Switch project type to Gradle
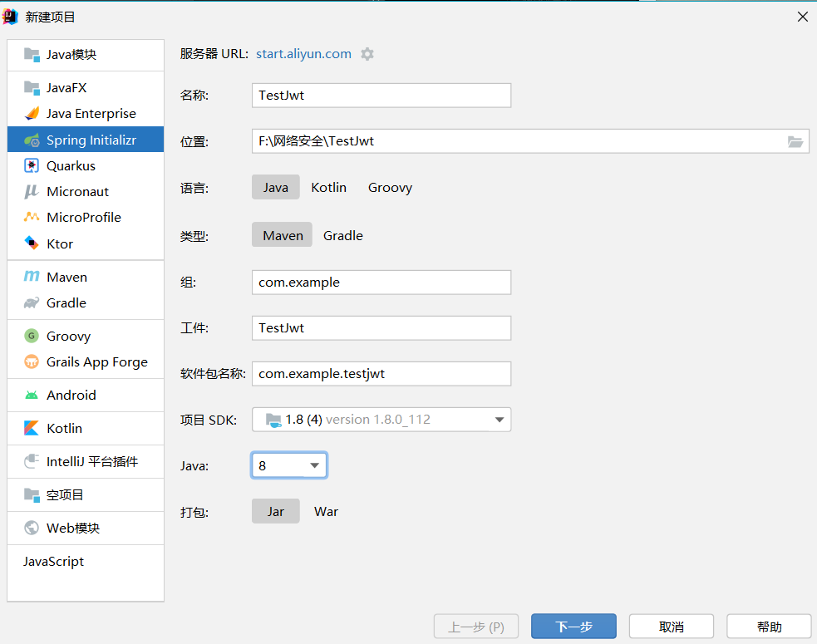The height and width of the screenshot is (644, 817). [342, 235]
